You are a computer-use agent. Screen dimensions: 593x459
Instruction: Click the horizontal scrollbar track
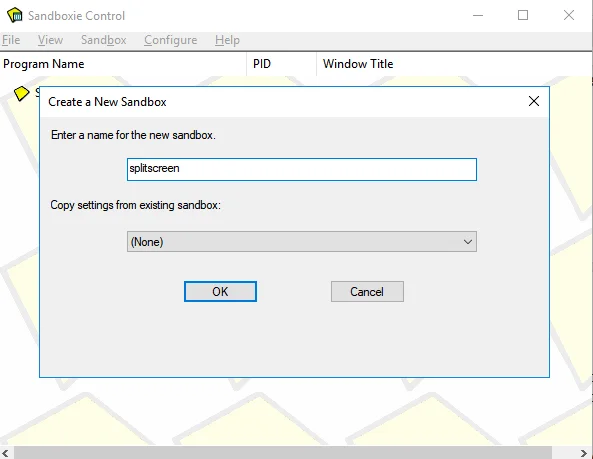[283, 453]
